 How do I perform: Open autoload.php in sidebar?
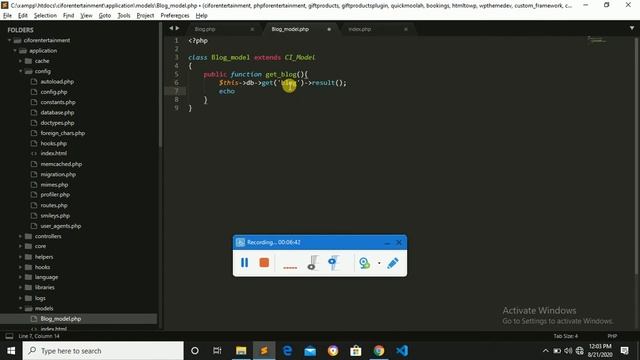(57, 82)
